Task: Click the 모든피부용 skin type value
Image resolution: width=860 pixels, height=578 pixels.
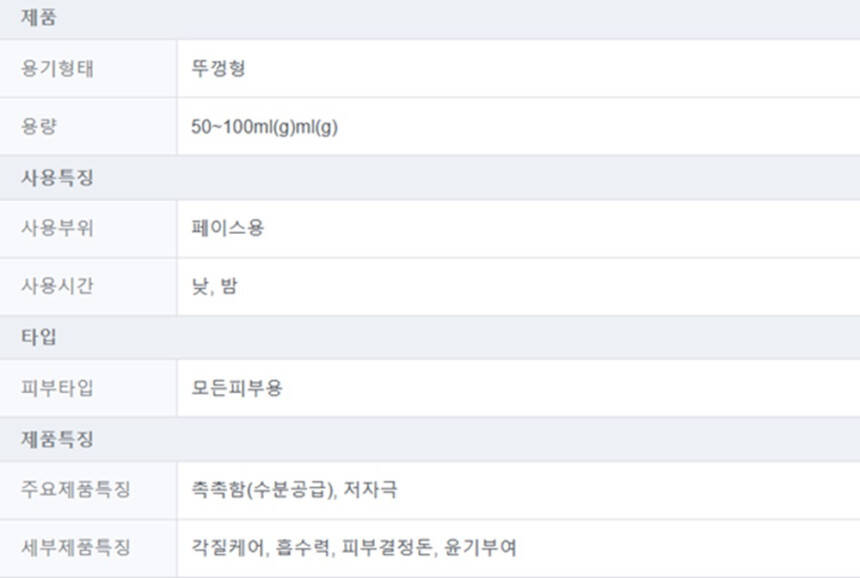Action: pyautogui.click(x=237, y=388)
